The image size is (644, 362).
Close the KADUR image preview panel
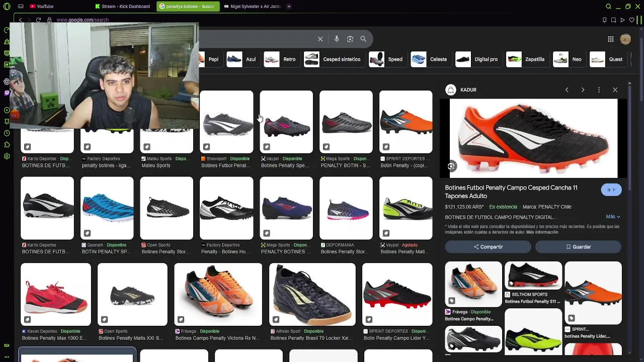click(615, 90)
